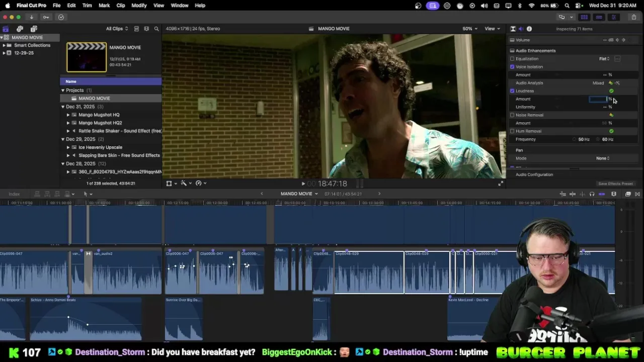Expand the Smart Collections folder

pos(4,45)
